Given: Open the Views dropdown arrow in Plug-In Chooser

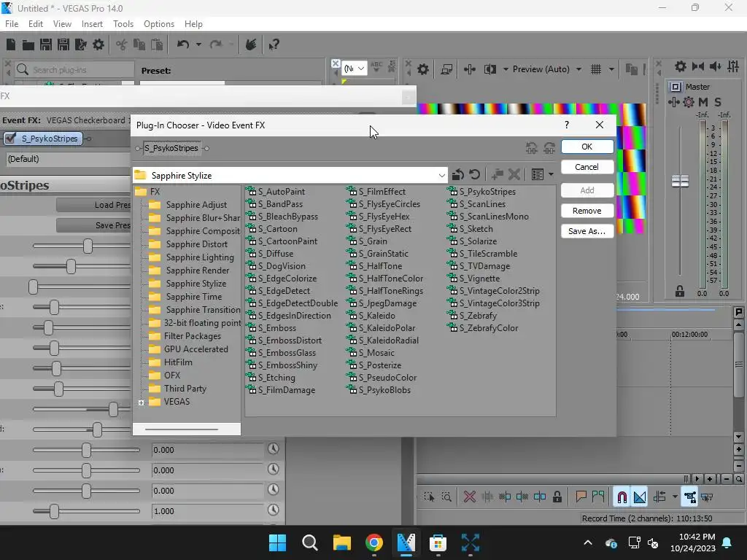Looking at the screenshot, I should click(x=551, y=175).
